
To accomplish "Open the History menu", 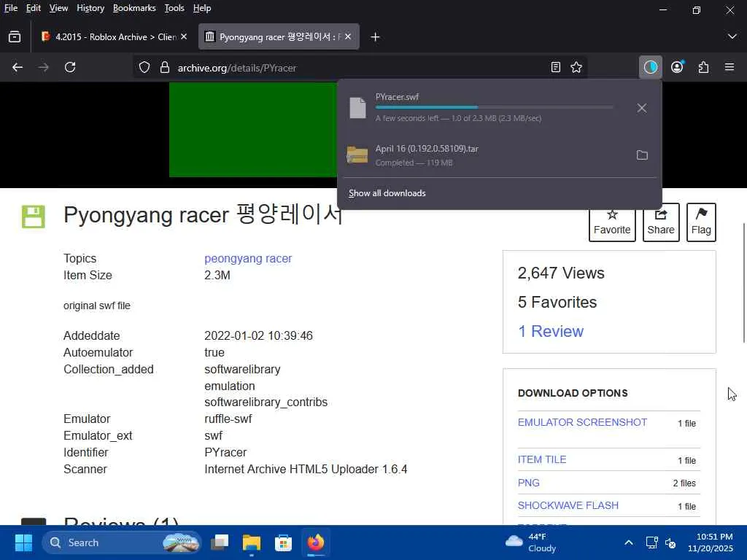I will tap(90, 8).
